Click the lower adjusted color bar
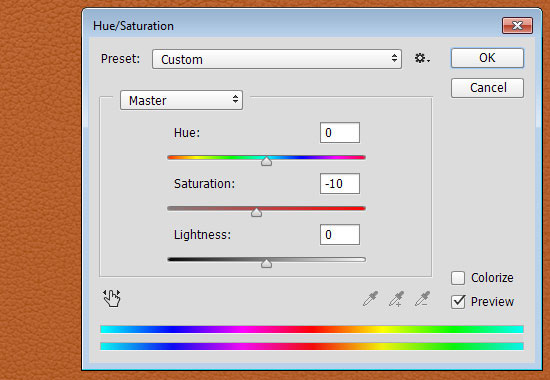 [x=312, y=346]
